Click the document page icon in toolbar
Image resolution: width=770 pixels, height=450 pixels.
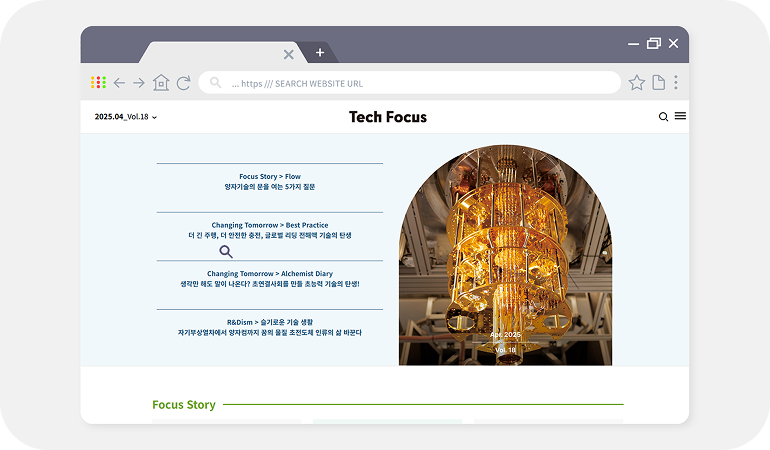(x=658, y=83)
